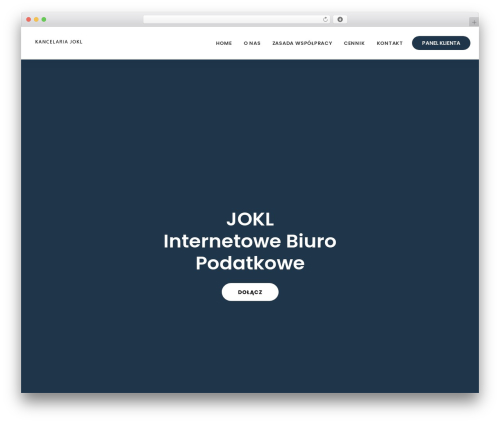Viewport: 500px width, 423px height.
Task: Click the Dołącz button
Action: click(x=250, y=292)
